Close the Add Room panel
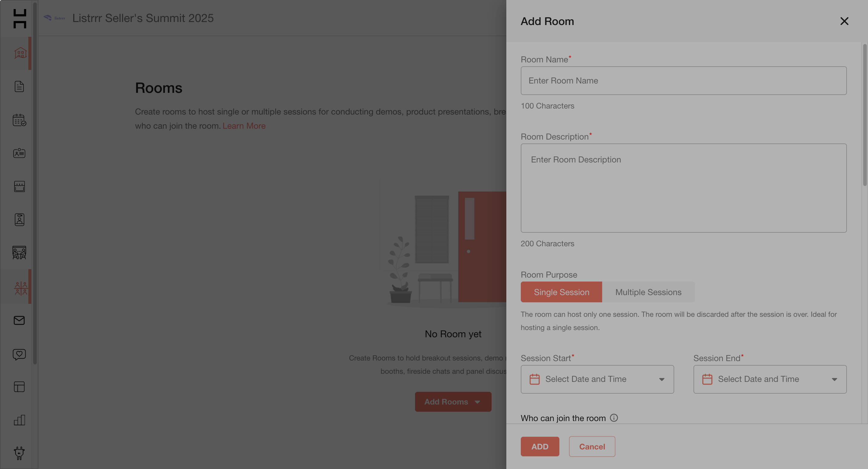Viewport: 868px width, 469px height. tap(844, 21)
